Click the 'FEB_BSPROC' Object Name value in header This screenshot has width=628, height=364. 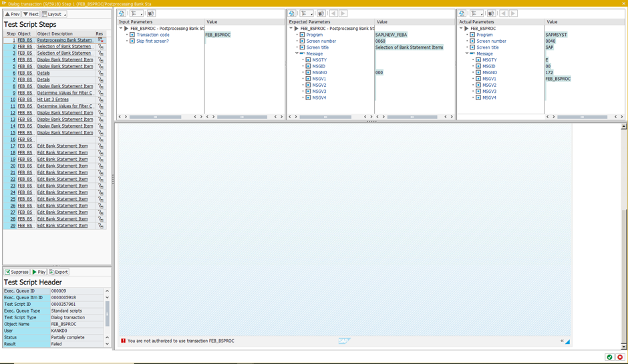pyautogui.click(x=63, y=324)
